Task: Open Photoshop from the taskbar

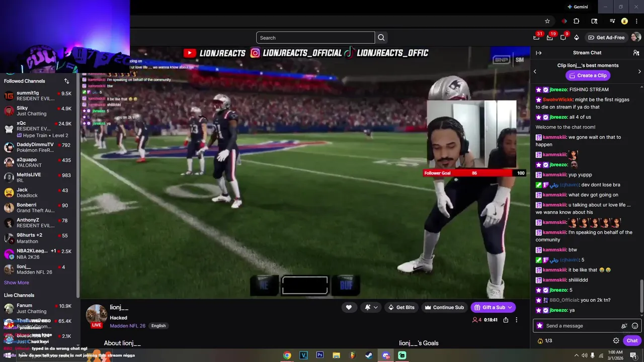Action: 320,355
